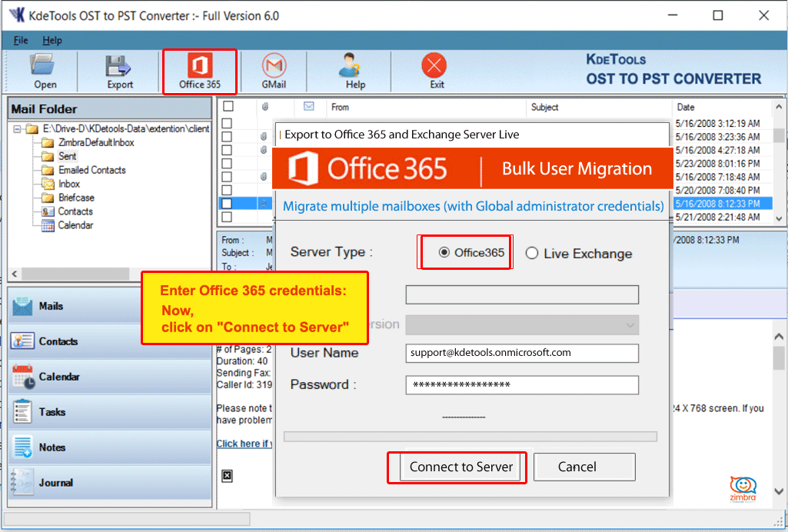Check the mail row dated 5/21/2008 2:21:48 AM

227,217
